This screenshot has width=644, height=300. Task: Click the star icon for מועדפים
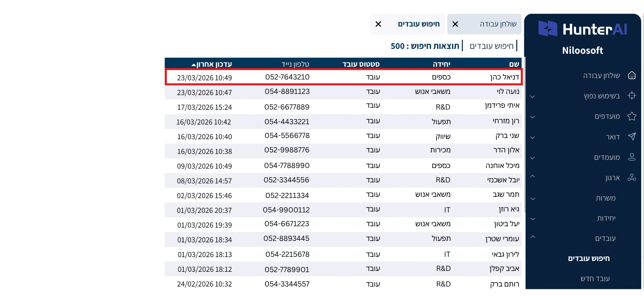point(632,116)
